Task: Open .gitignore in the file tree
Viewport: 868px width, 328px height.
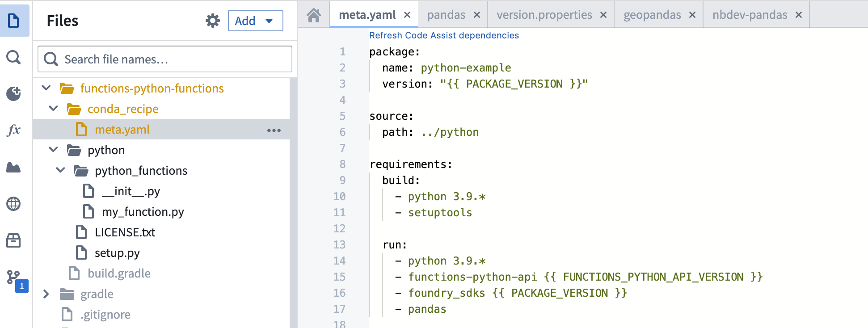Action: pos(105,315)
